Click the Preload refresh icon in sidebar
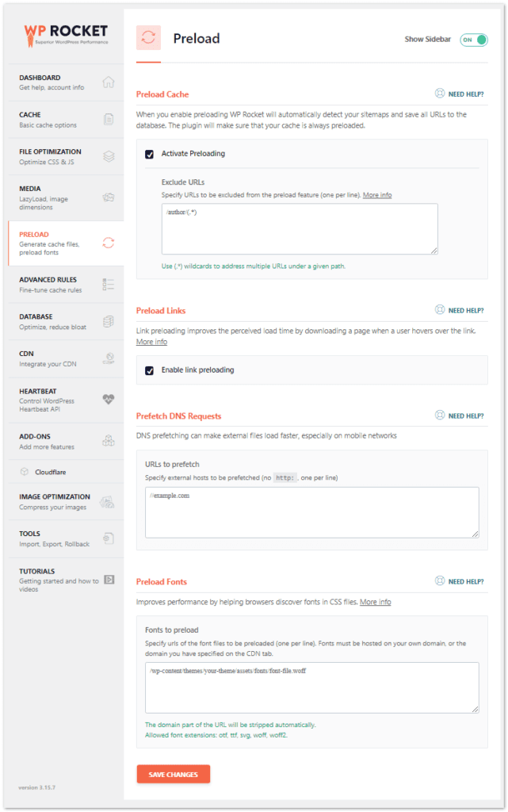 108,243
